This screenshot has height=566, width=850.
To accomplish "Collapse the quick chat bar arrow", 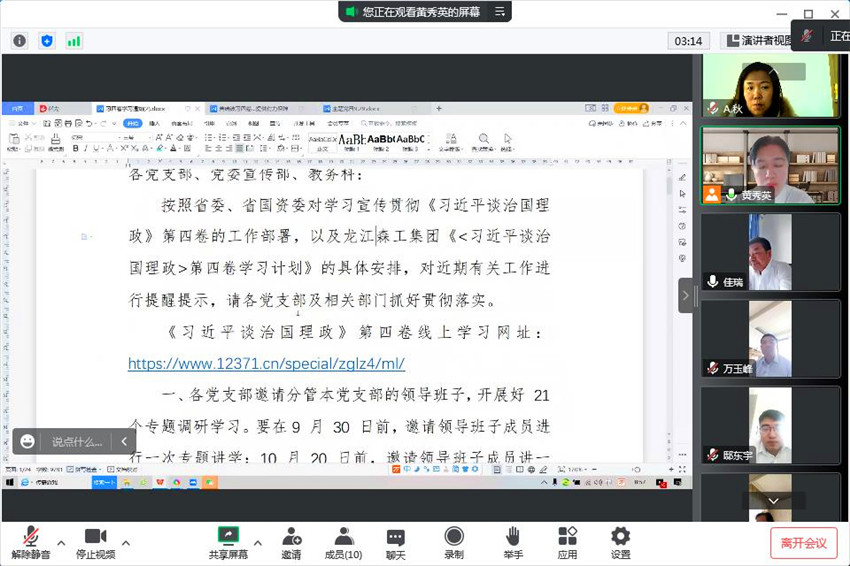I will (124, 442).
